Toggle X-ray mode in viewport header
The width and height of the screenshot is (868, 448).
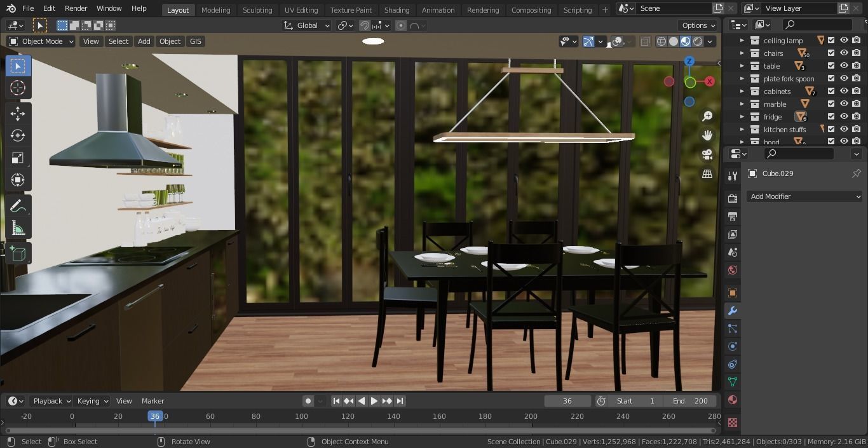[645, 41]
